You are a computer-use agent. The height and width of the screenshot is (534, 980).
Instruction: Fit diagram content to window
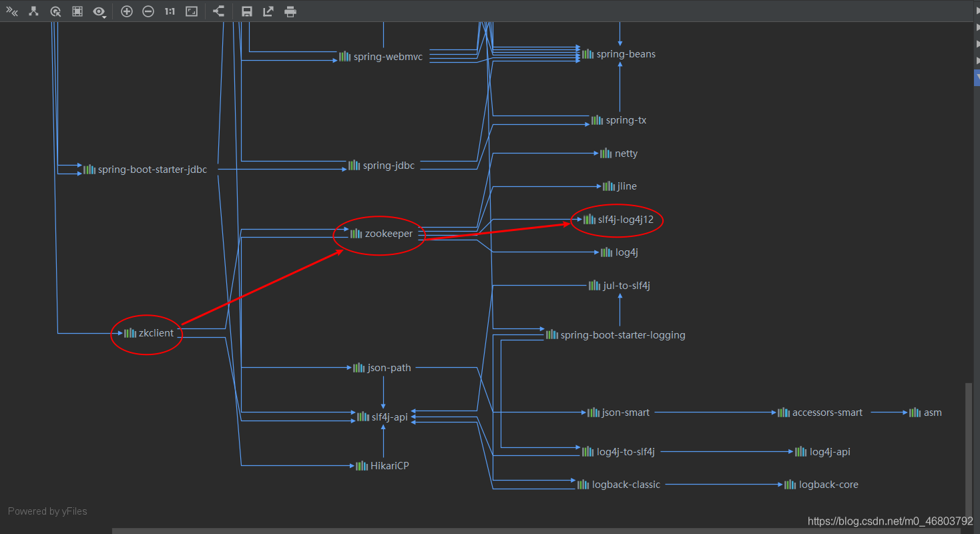(192, 11)
